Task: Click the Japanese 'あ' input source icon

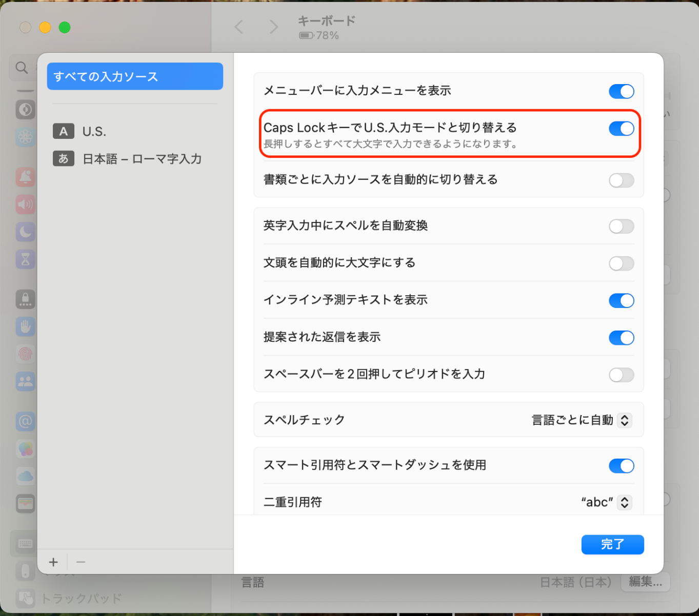Action: click(x=64, y=159)
